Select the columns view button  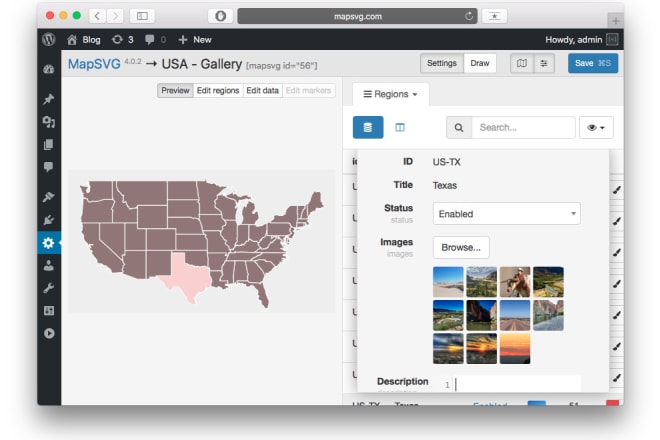(x=400, y=127)
